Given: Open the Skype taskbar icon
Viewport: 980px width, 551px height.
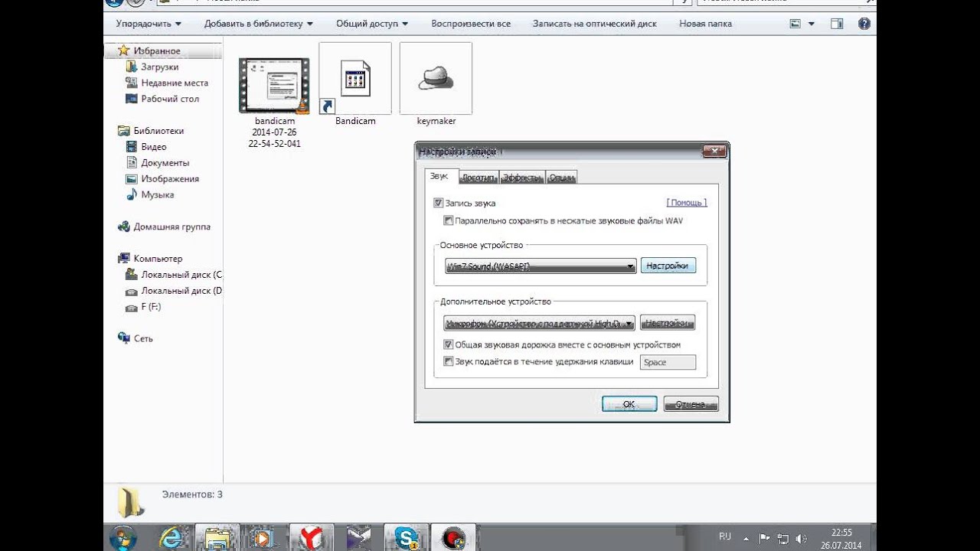Looking at the screenshot, I should pos(406,538).
